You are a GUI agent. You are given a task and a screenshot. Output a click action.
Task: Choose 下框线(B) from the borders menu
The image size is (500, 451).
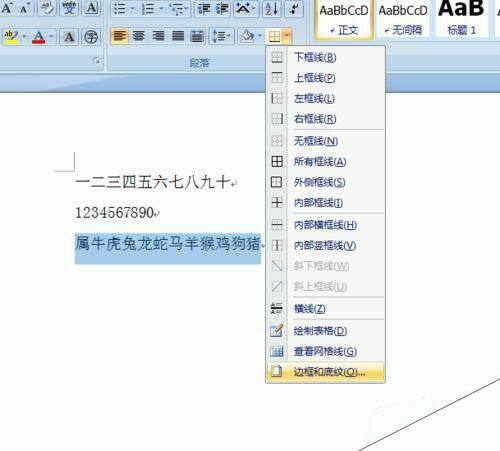(325, 57)
